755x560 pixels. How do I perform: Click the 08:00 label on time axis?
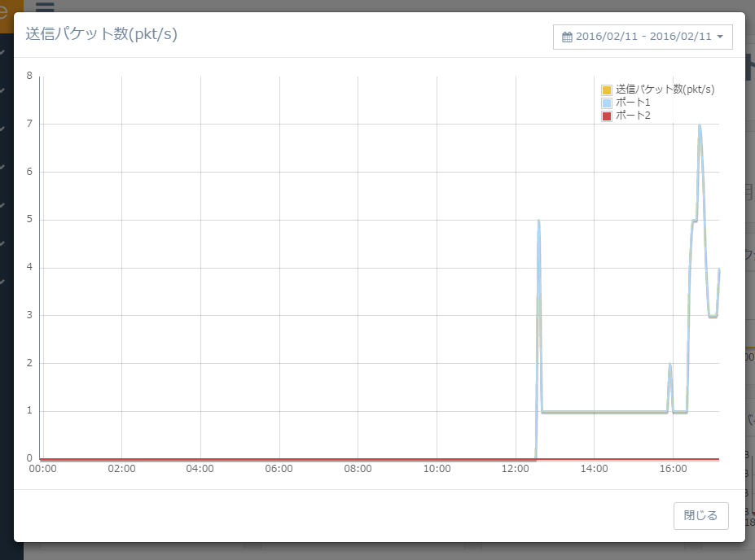coord(358,469)
